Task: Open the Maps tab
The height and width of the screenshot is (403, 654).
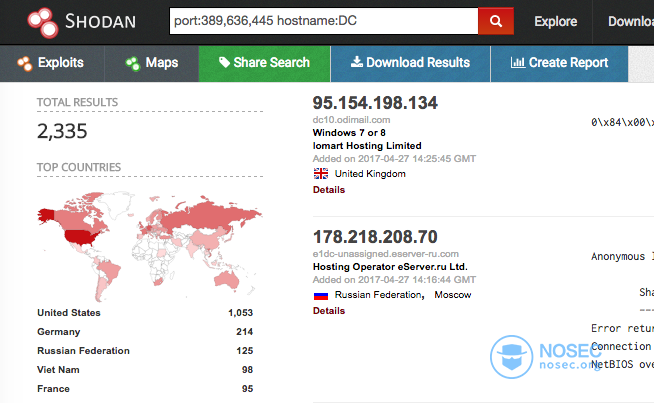Action: click(152, 63)
